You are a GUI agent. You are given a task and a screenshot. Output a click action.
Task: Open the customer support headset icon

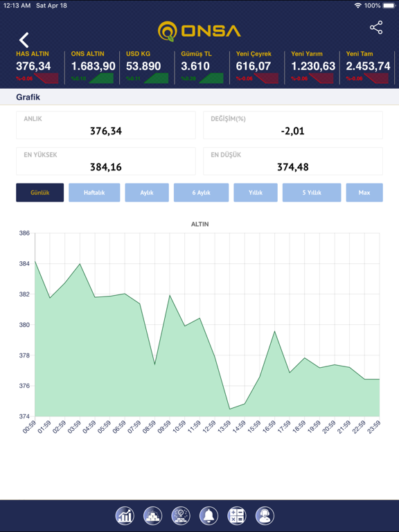coord(265,515)
